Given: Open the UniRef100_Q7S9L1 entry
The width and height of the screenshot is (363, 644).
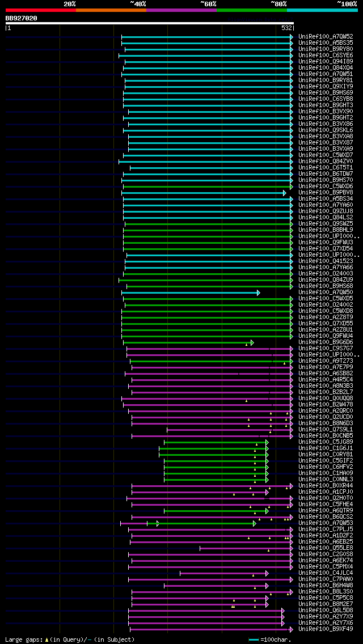Looking at the screenshot, I should pyautogui.click(x=326, y=430).
